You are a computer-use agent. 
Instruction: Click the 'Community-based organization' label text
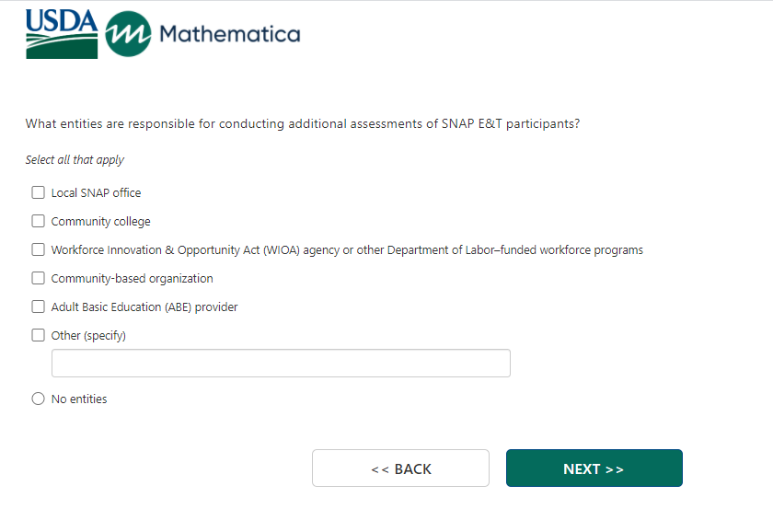[132, 279]
